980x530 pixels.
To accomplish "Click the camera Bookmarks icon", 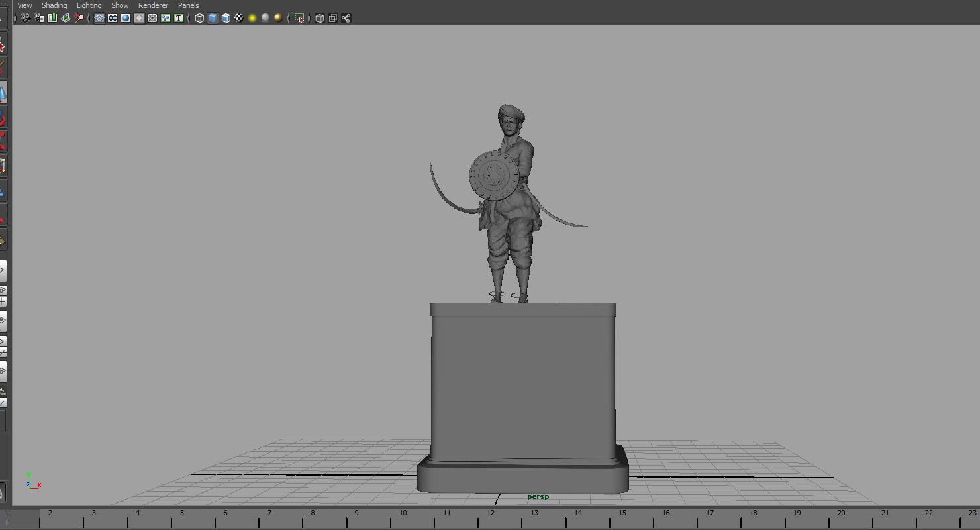I will coord(52,18).
